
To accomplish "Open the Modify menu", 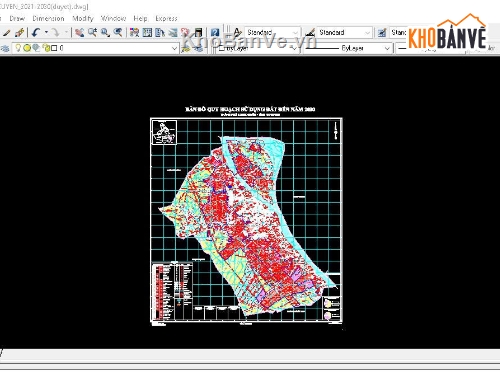I will click(83, 18).
